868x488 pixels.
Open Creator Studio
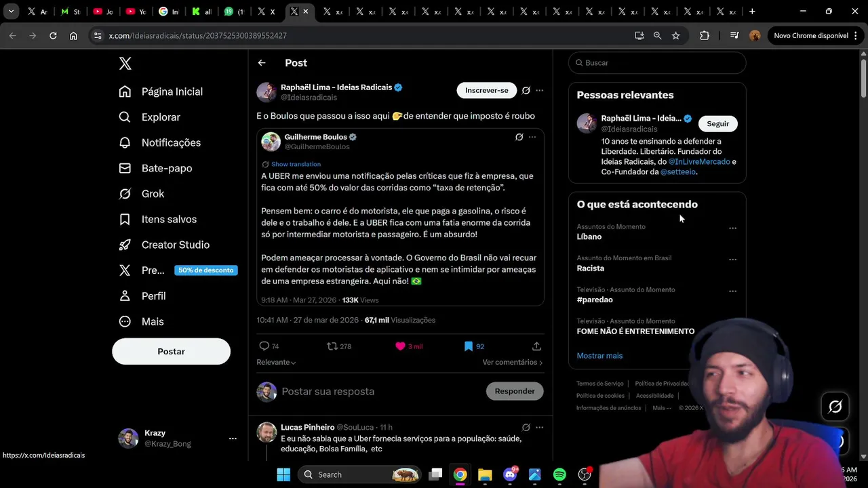[x=164, y=245]
